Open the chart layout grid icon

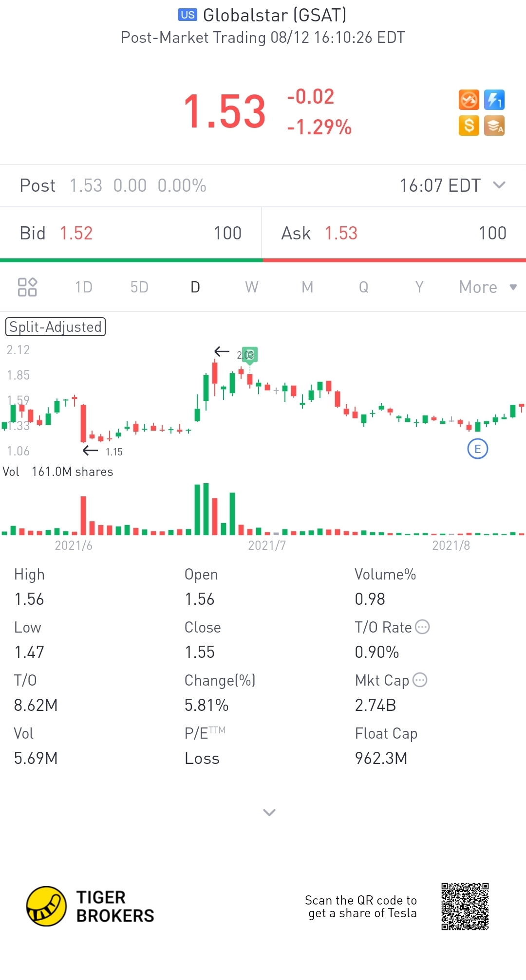tap(27, 287)
